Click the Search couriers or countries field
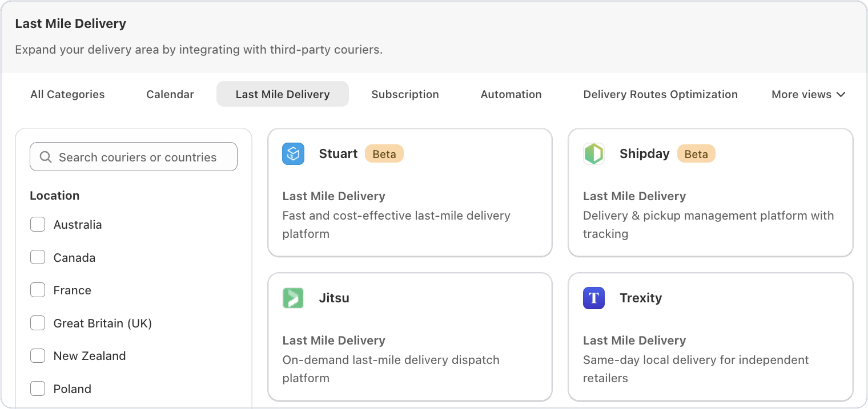The width and height of the screenshot is (868, 409). pos(134,157)
